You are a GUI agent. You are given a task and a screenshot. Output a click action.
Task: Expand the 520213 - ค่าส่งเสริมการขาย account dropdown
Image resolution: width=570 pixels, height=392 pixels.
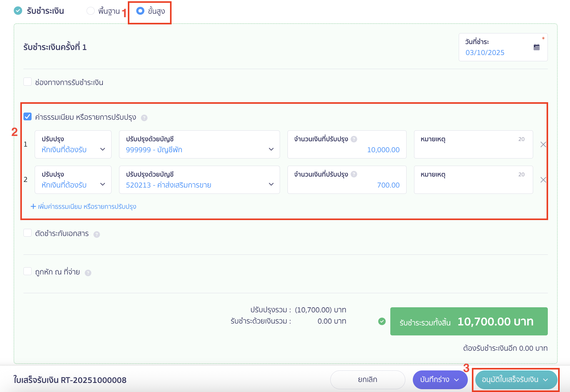[x=199, y=180]
